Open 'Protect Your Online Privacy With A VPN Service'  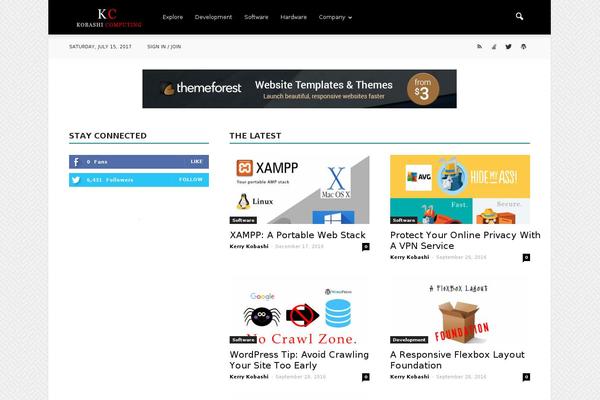[x=465, y=240]
